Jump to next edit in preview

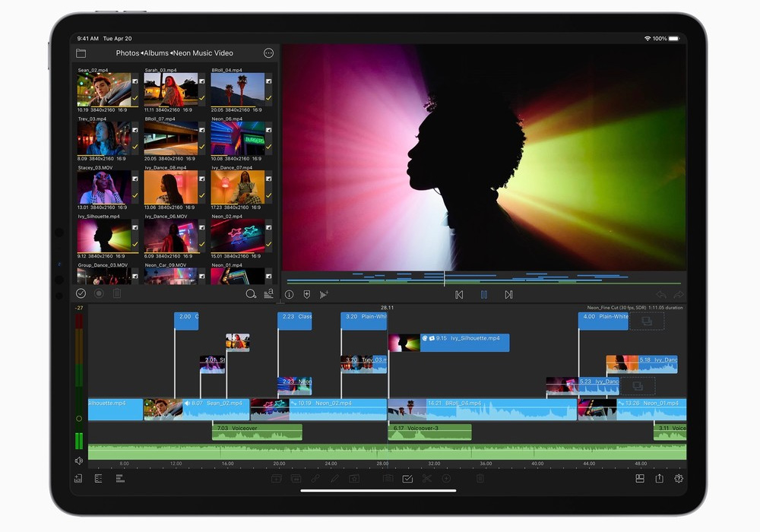(508, 295)
